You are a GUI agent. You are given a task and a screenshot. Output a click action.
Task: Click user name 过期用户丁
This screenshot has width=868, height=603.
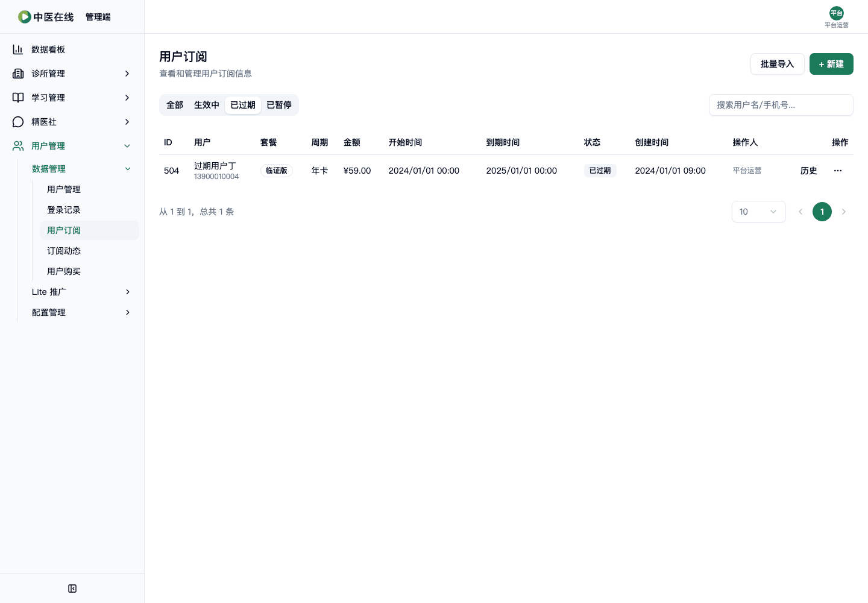[215, 166]
